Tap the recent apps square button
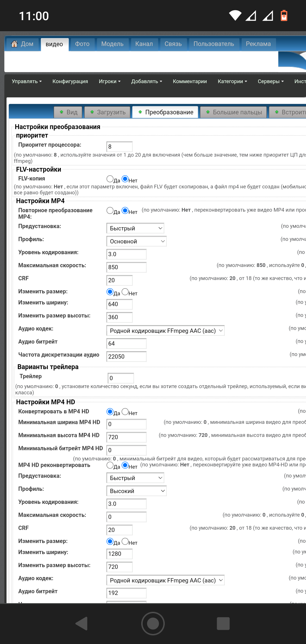This screenshot has height=644, width=306. click(x=223, y=624)
